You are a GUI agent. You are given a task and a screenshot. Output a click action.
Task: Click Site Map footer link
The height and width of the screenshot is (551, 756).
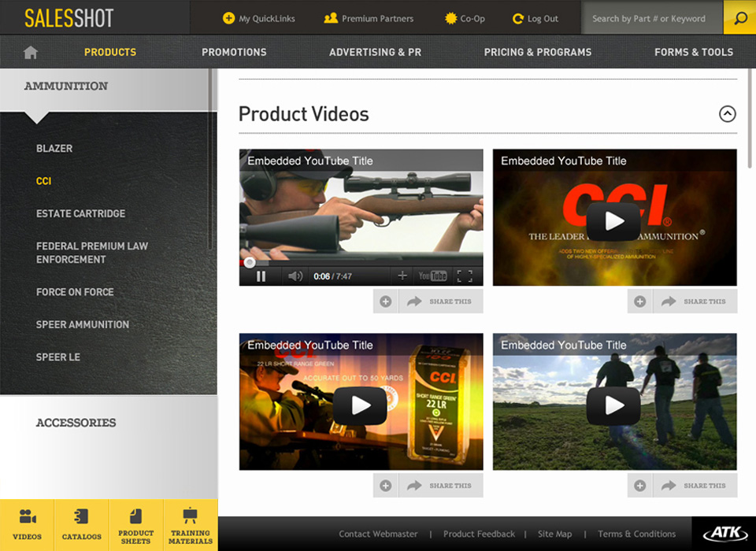tap(555, 534)
